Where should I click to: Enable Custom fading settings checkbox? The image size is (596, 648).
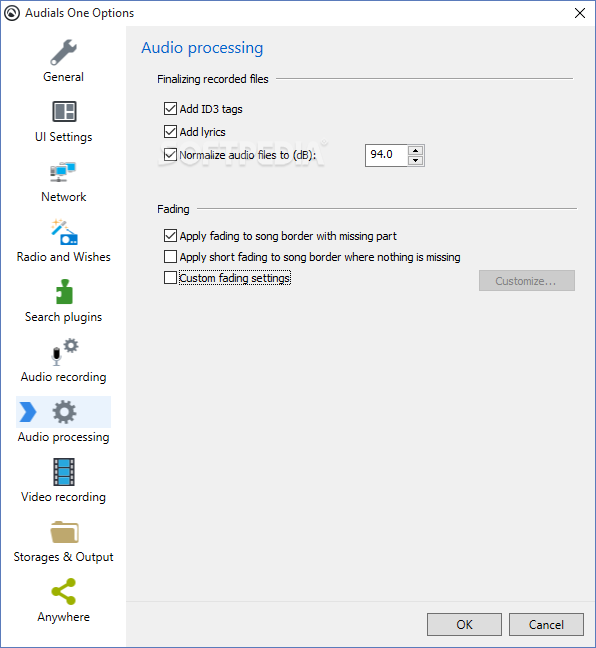tap(170, 277)
